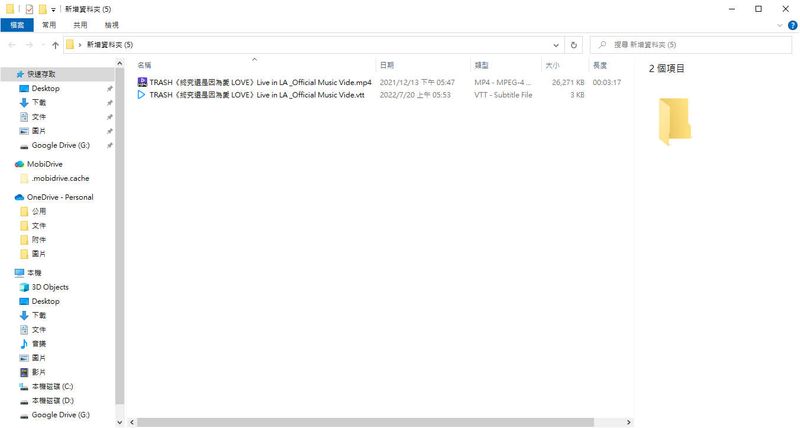Open the 檔案 File menu tab
The image size is (800, 428).
17,25
